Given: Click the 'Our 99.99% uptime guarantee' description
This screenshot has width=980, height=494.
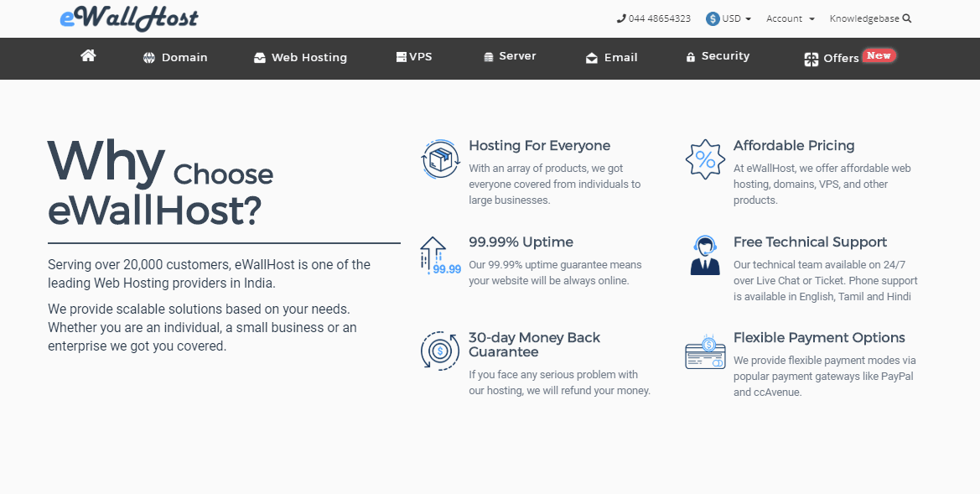Looking at the screenshot, I should tap(555, 273).
